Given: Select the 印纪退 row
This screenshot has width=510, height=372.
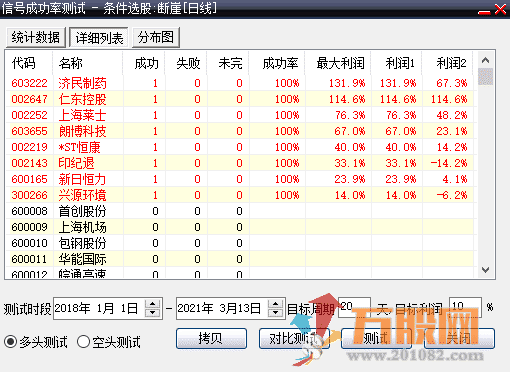Looking at the screenshot, I should point(239,163).
